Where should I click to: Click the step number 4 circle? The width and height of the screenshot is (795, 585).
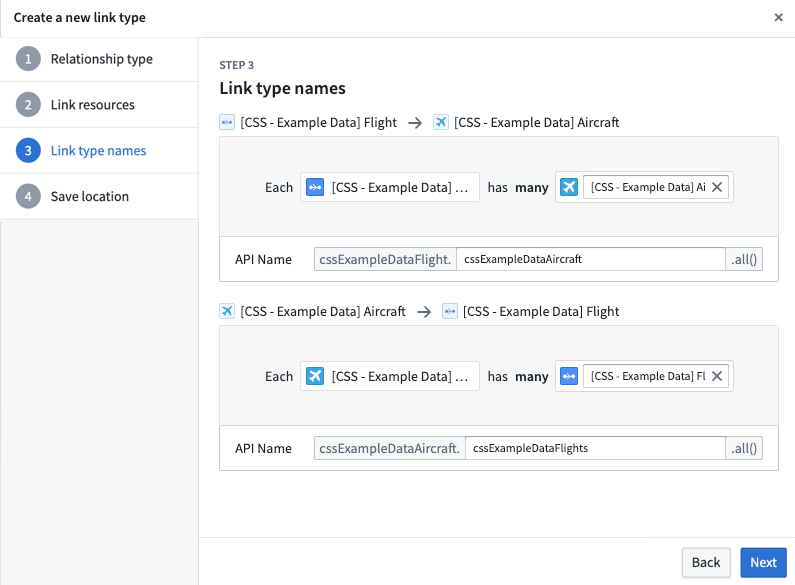(x=28, y=196)
